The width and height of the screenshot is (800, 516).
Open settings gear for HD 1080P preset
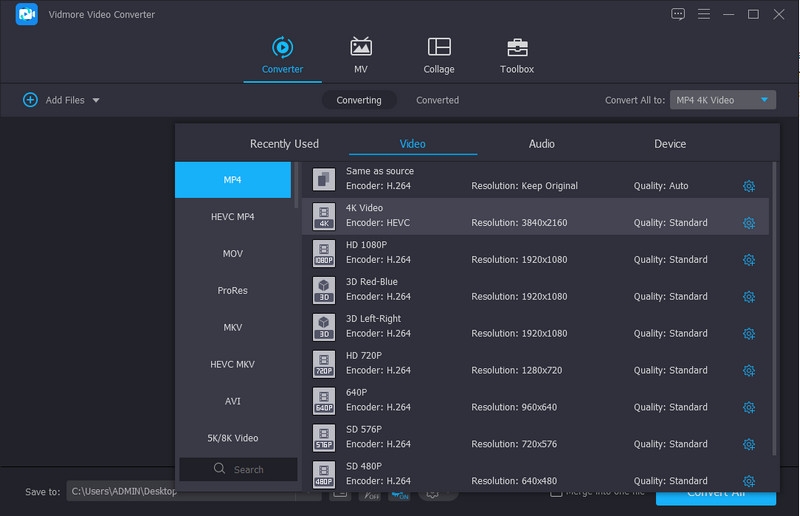tap(749, 260)
